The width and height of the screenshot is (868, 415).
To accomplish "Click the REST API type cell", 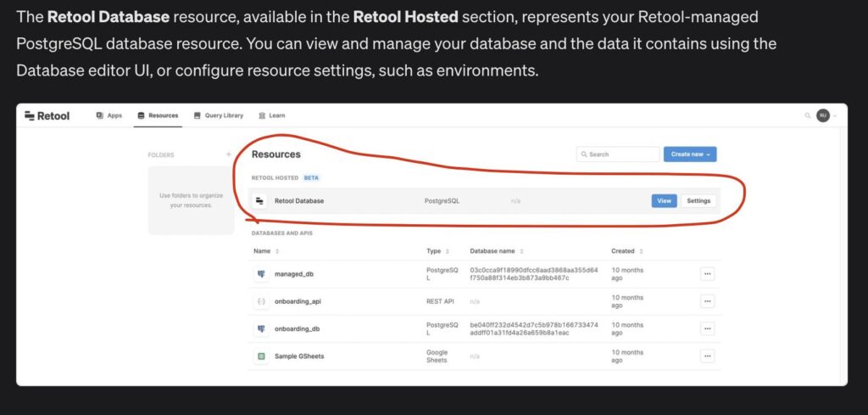I will coord(440,301).
